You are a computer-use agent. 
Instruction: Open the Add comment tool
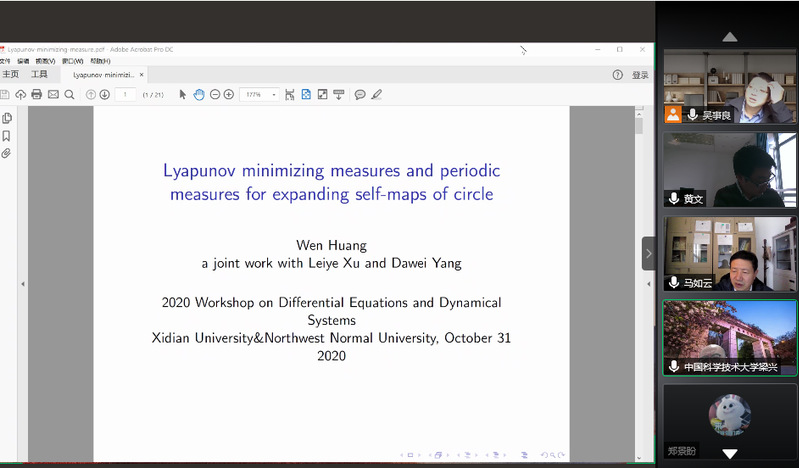pyautogui.click(x=360, y=95)
